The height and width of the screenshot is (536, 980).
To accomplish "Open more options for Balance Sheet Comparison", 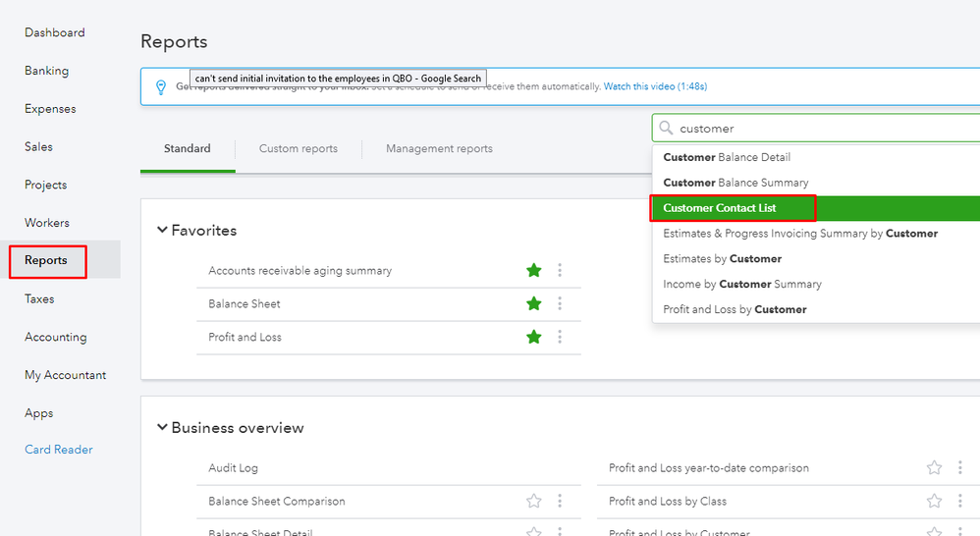I will (x=560, y=502).
